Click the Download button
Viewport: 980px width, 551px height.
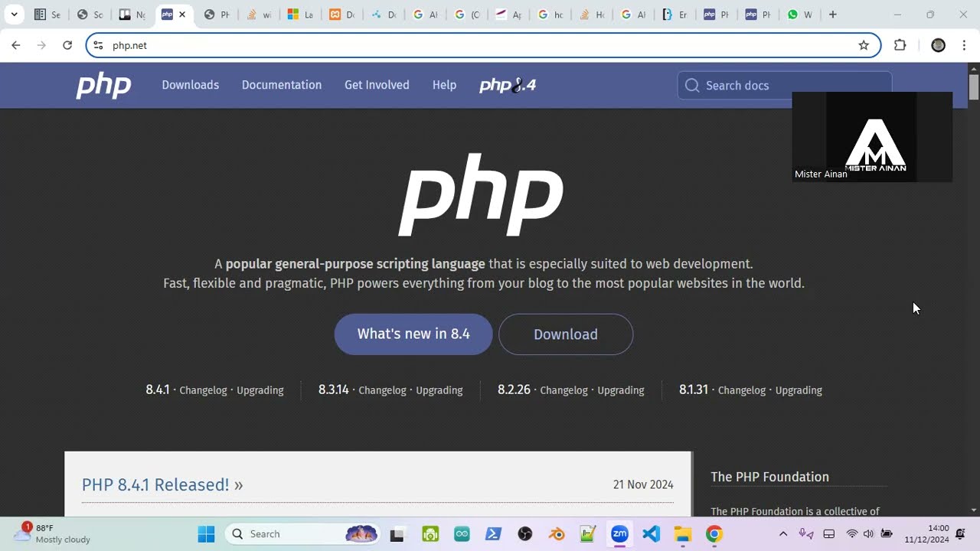pos(566,334)
